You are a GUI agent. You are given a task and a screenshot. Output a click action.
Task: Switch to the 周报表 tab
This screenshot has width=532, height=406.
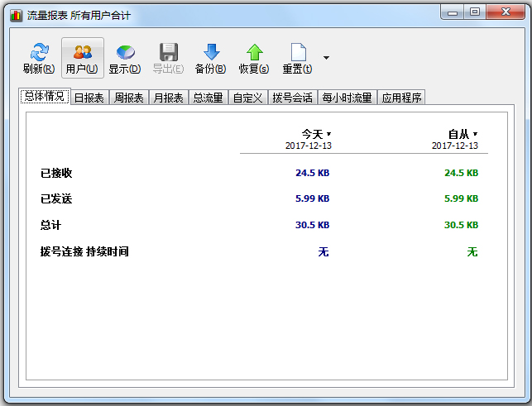(x=128, y=98)
